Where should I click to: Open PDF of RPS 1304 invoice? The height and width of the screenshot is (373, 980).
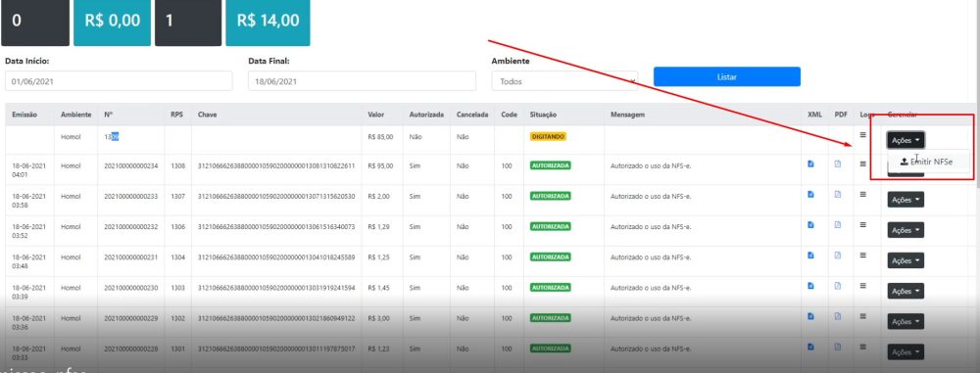pyautogui.click(x=838, y=255)
